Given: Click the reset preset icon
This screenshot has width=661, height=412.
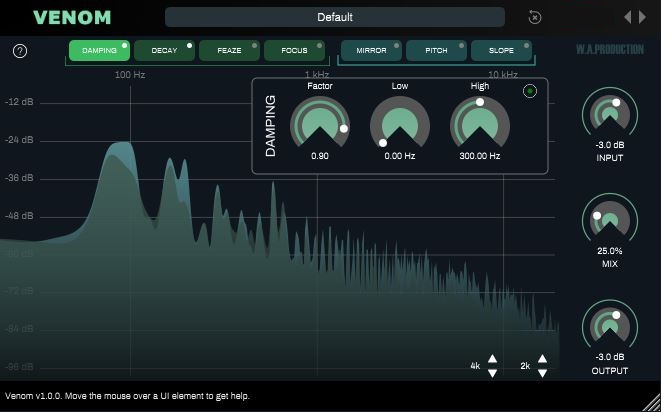Looking at the screenshot, I should pyautogui.click(x=535, y=17).
